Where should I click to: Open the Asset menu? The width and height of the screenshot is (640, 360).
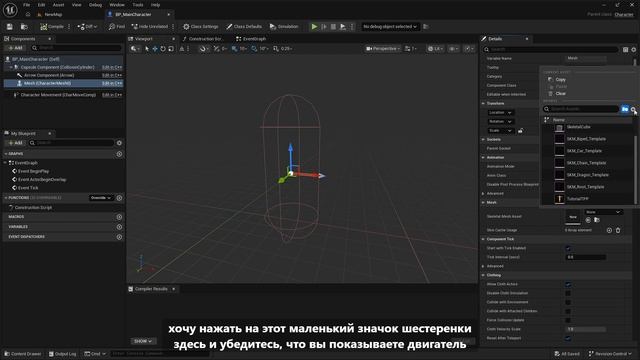pos(58,5)
